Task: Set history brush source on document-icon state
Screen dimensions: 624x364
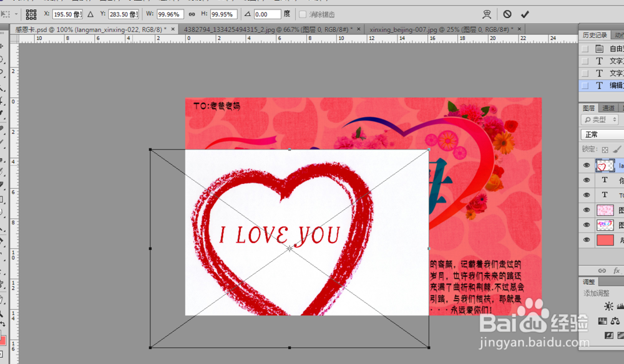Action: 585,49
